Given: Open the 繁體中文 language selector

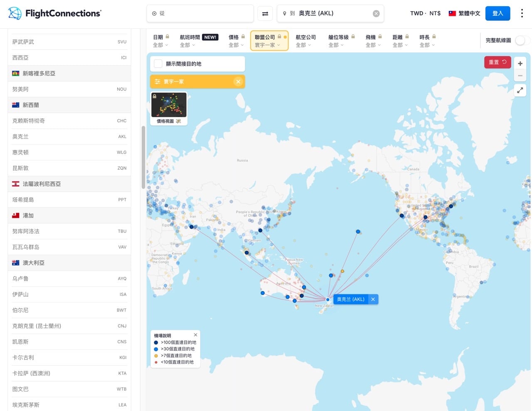Looking at the screenshot, I should [x=464, y=13].
